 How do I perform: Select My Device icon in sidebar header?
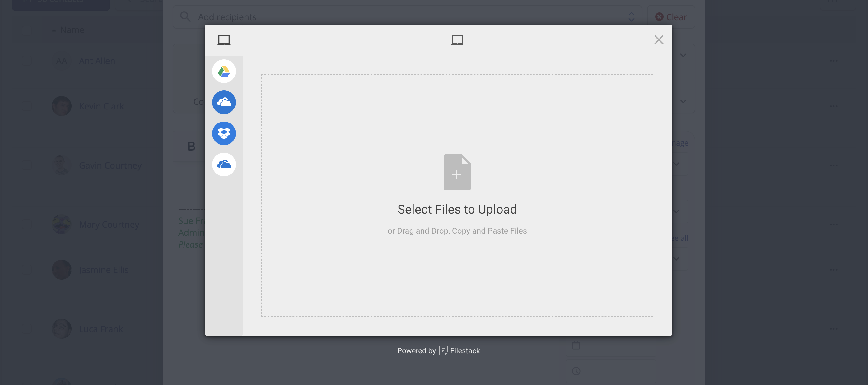(x=224, y=40)
